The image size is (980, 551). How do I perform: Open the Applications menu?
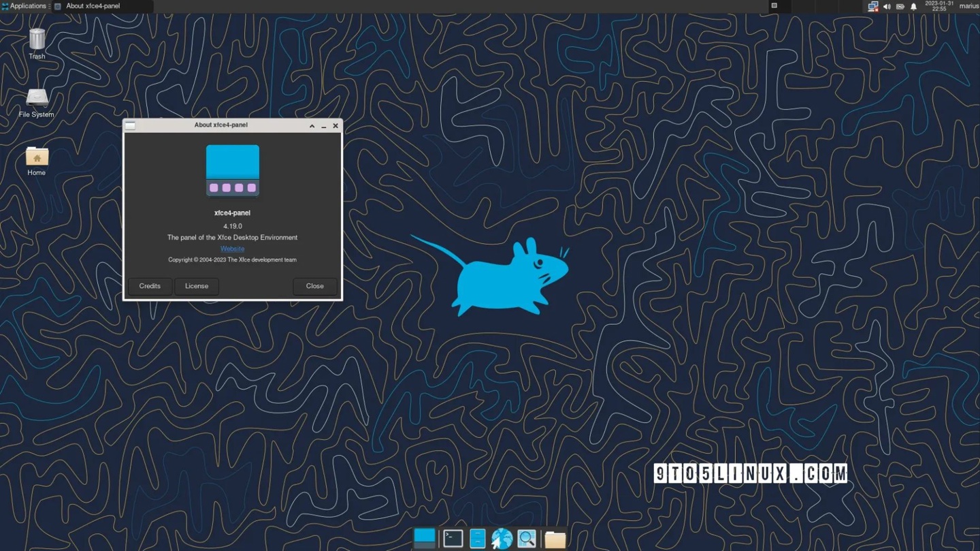click(26, 5)
